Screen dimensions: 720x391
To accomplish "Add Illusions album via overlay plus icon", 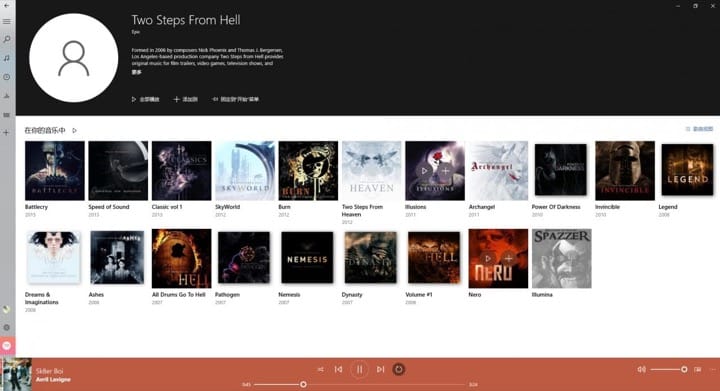I will click(x=445, y=171).
